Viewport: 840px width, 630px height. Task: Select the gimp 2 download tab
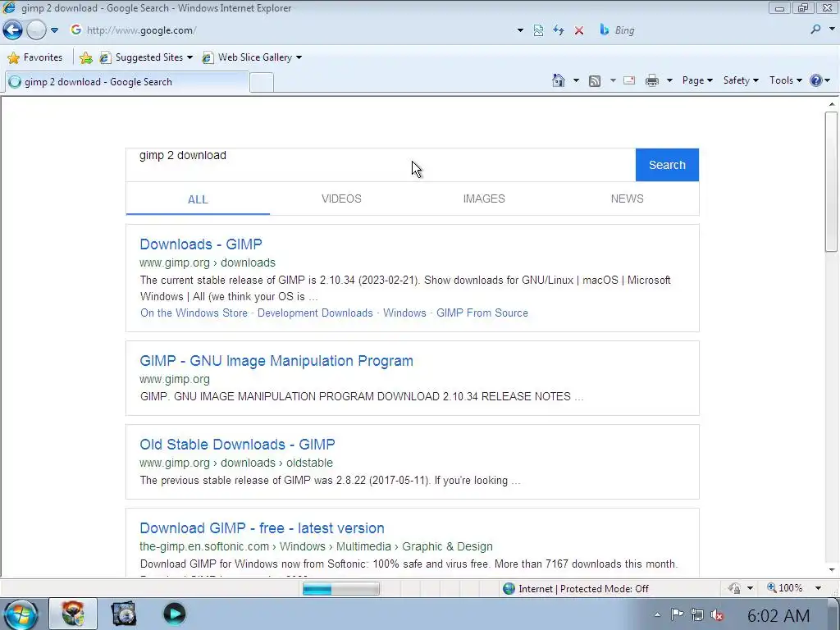click(127, 82)
